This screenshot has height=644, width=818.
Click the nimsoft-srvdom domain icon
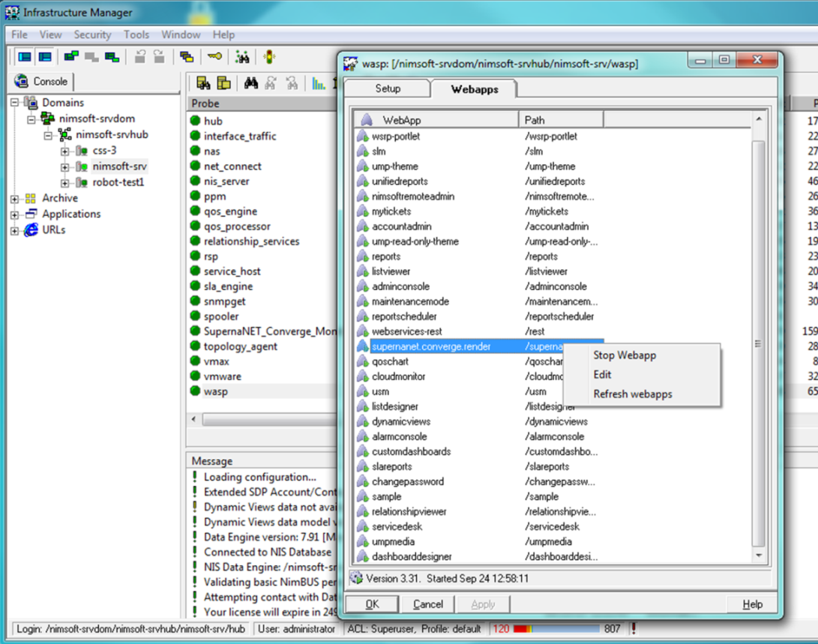pos(48,118)
